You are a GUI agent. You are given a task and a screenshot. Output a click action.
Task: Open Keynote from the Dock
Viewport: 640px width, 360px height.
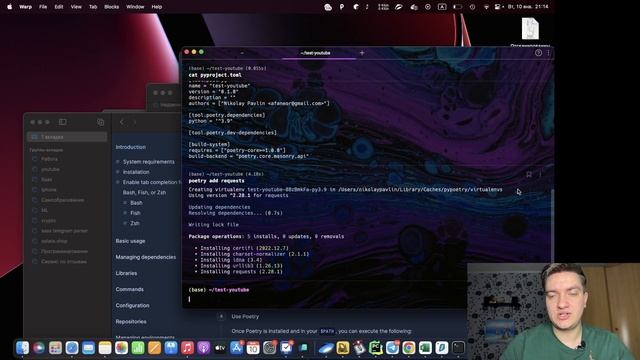pos(171,348)
